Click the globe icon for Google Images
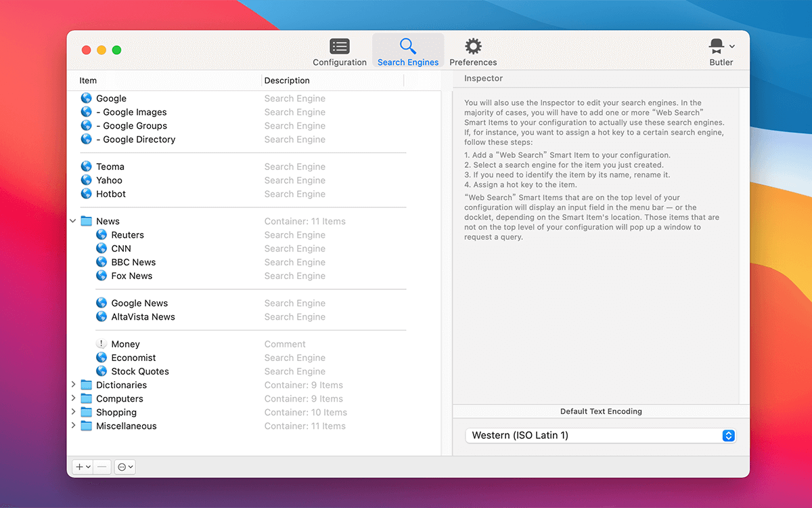The height and width of the screenshot is (508, 812). click(86, 112)
